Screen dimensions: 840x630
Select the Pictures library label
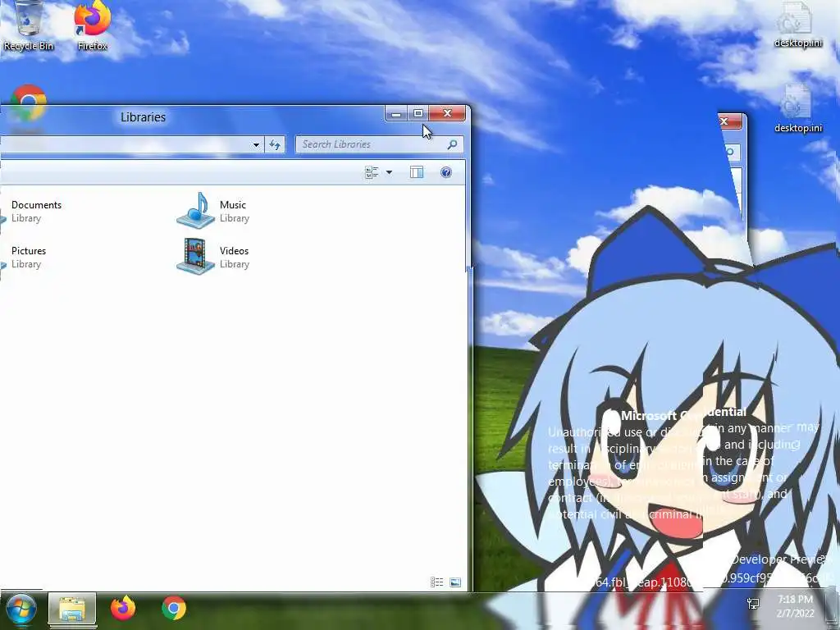(29, 251)
